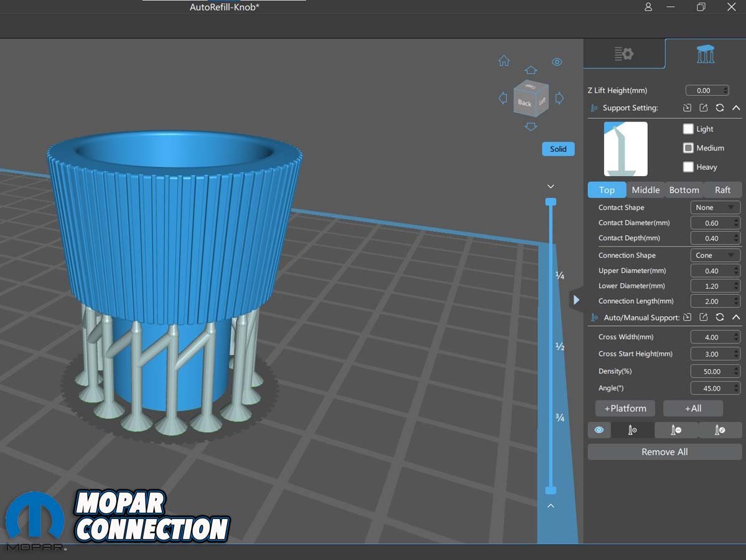The height and width of the screenshot is (560, 746).
Task: Collapse the Support Setting section
Action: click(735, 108)
